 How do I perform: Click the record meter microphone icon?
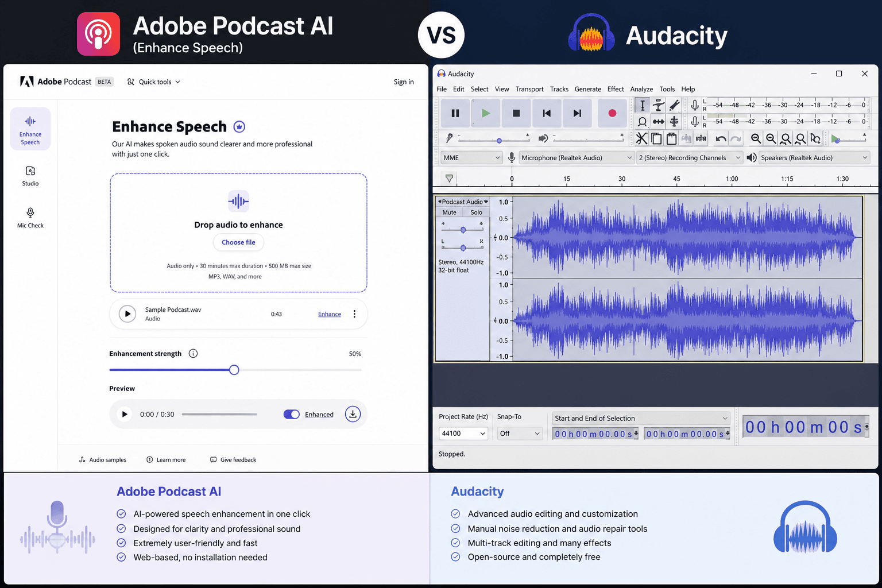(x=695, y=105)
